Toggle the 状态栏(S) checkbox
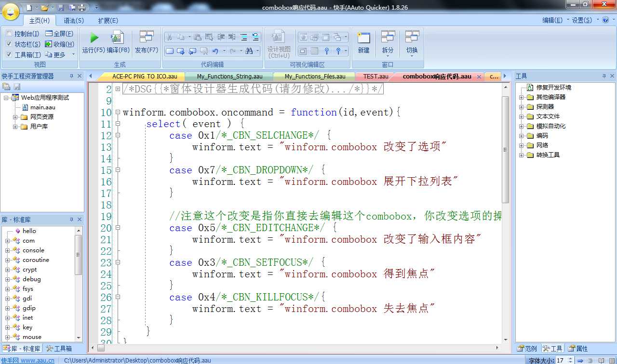 coord(9,44)
